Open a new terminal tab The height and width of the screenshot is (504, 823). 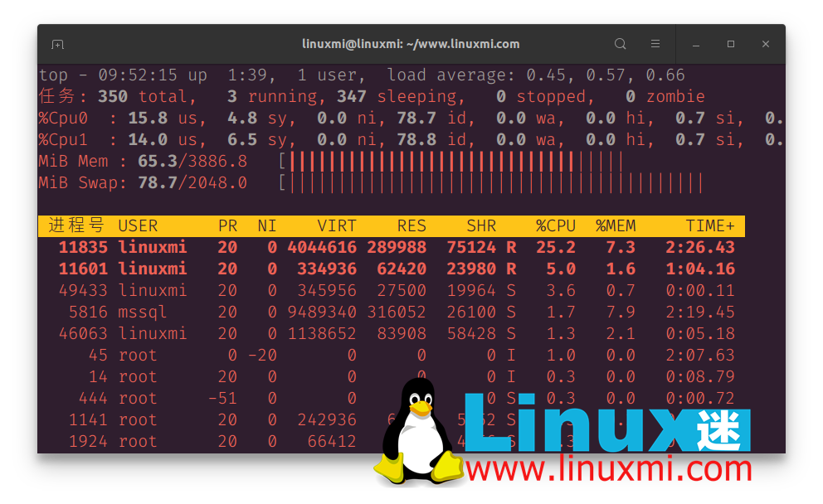(58, 45)
